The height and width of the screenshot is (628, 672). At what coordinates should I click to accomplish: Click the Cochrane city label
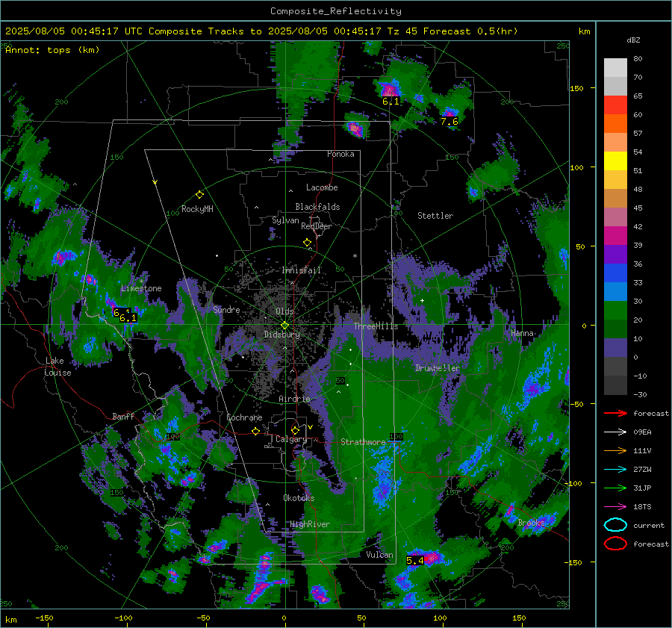pos(244,417)
